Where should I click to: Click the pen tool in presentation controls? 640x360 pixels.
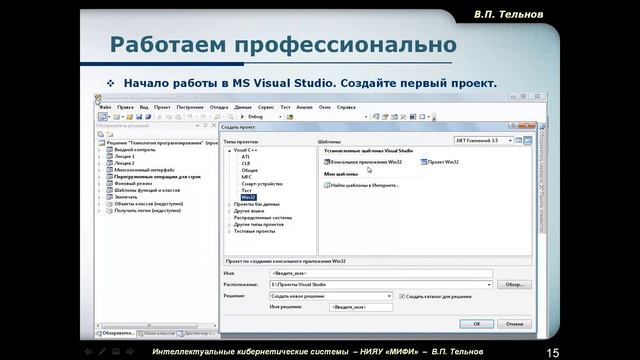pyautogui.click(x=102, y=351)
